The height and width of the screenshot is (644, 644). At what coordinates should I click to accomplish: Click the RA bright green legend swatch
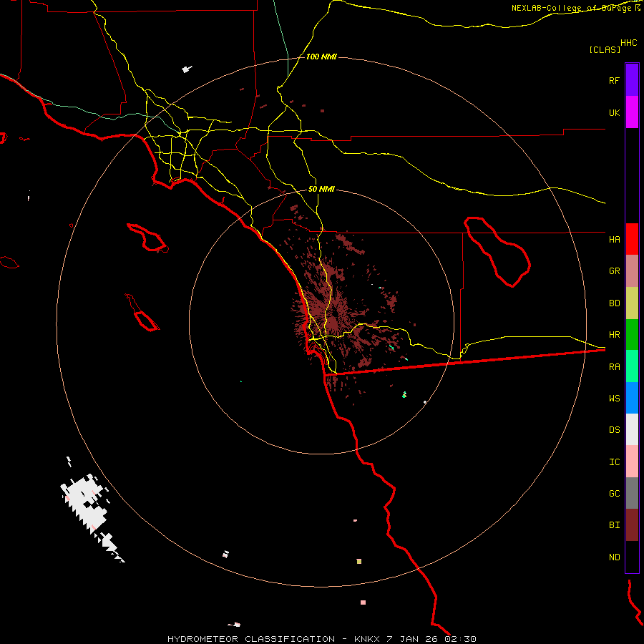[632, 366]
